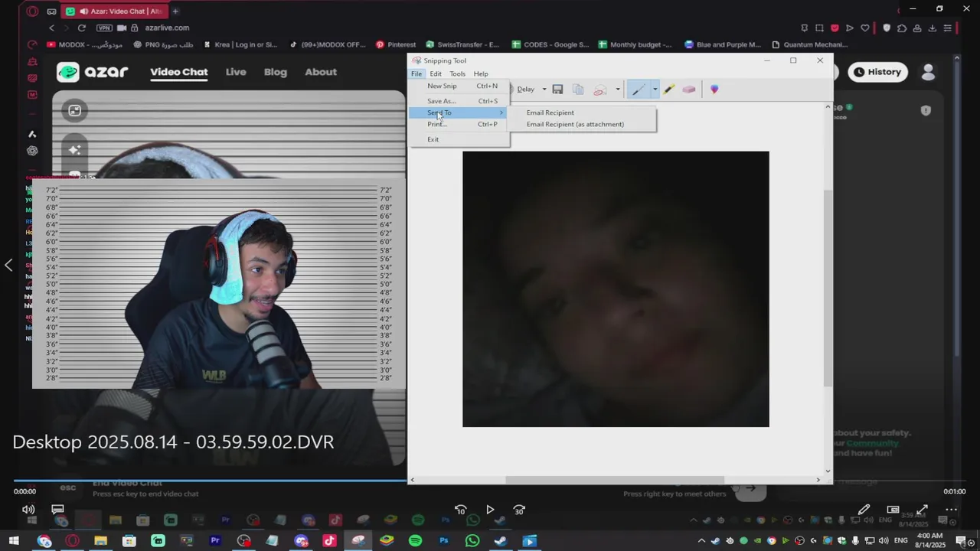
Task: Click the Azar logo
Action: 92,72
